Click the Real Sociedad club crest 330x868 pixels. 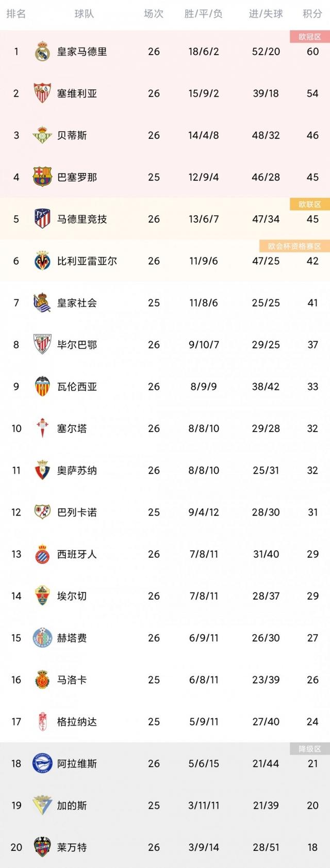coord(42,303)
